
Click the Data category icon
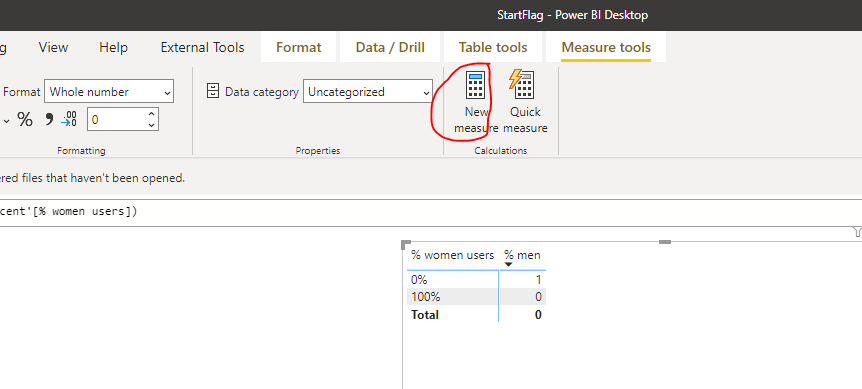tap(213, 91)
